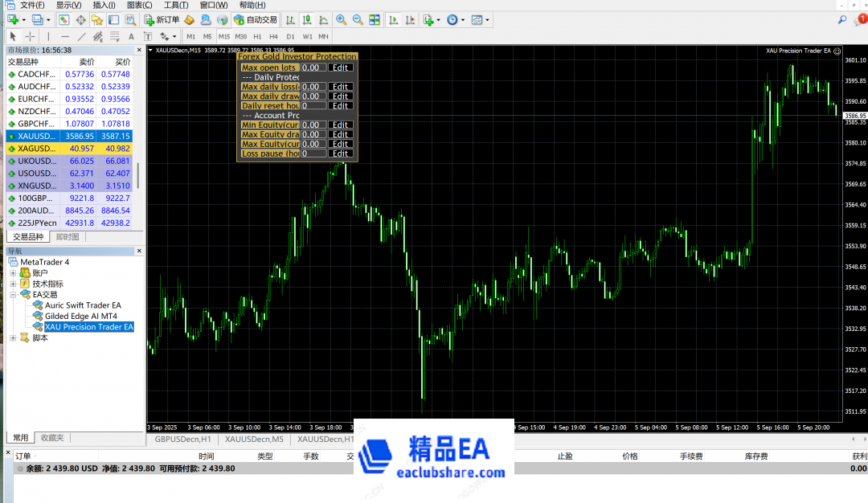Select the equidistant channel tool
The width and height of the screenshot is (868, 503).
click(x=98, y=36)
